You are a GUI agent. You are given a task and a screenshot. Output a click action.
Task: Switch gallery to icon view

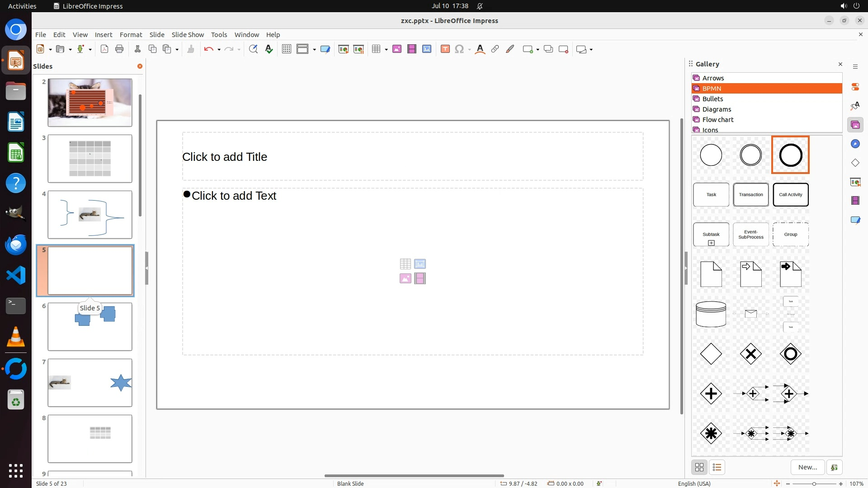point(699,467)
